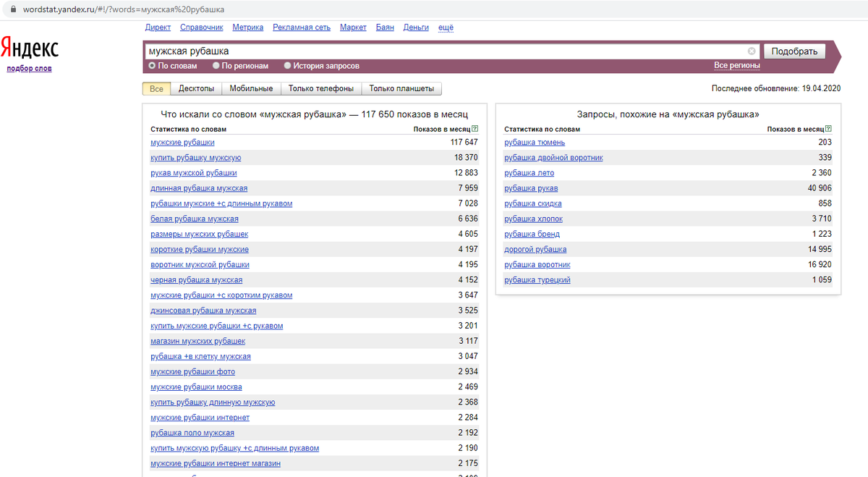Click the padlock icon in address bar

click(x=12, y=9)
